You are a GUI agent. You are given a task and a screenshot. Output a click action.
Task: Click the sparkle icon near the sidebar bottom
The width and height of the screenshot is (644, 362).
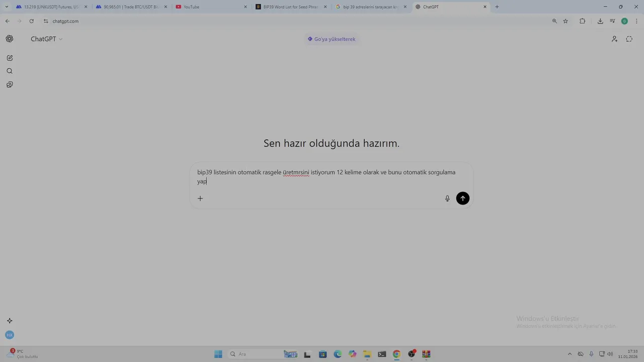10,321
